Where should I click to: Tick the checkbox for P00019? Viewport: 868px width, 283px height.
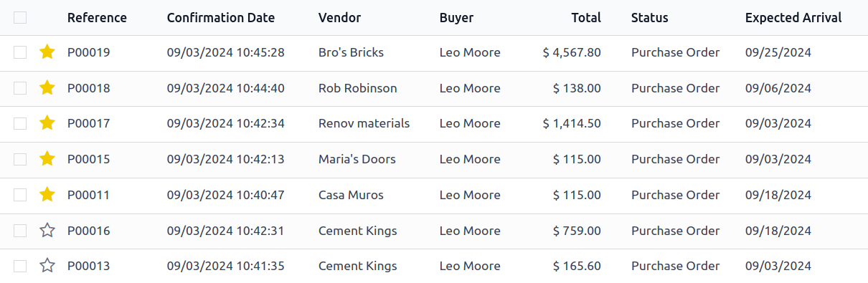coord(20,52)
